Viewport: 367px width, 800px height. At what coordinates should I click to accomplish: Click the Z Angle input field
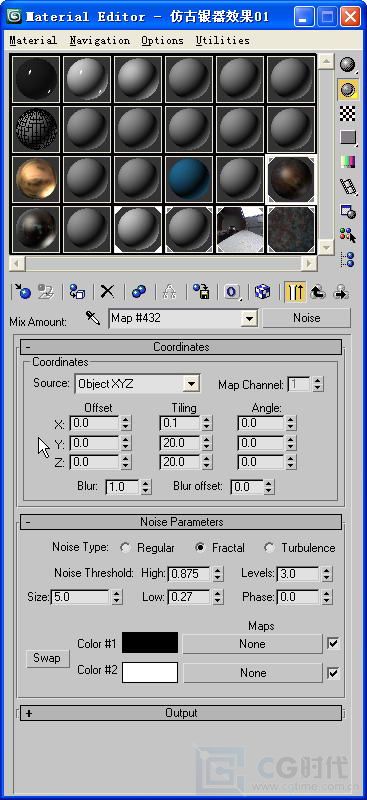[x=261, y=462]
